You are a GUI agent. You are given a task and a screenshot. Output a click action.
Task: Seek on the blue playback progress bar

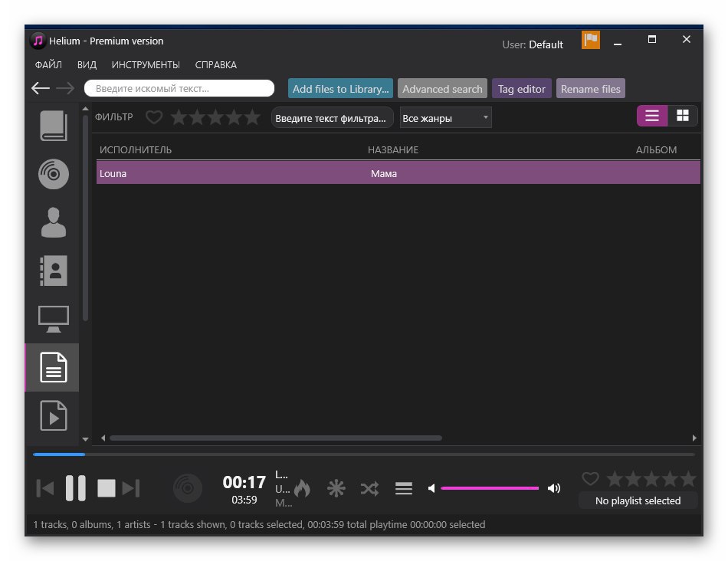[363, 454]
